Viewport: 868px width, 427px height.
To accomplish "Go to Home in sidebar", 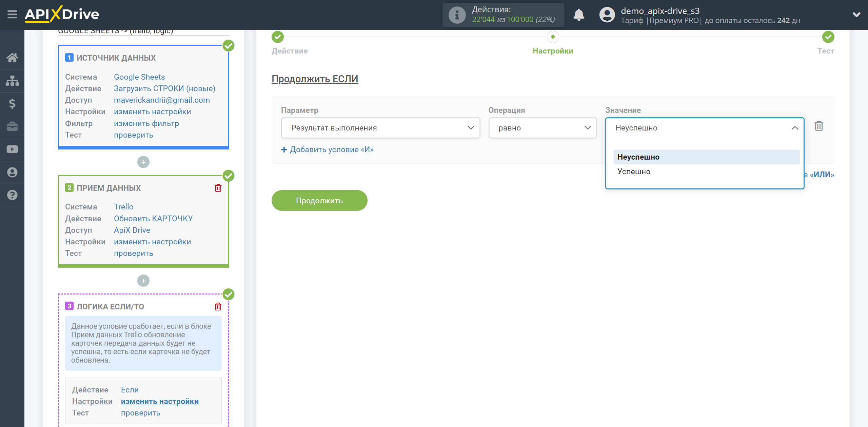I will tap(12, 58).
